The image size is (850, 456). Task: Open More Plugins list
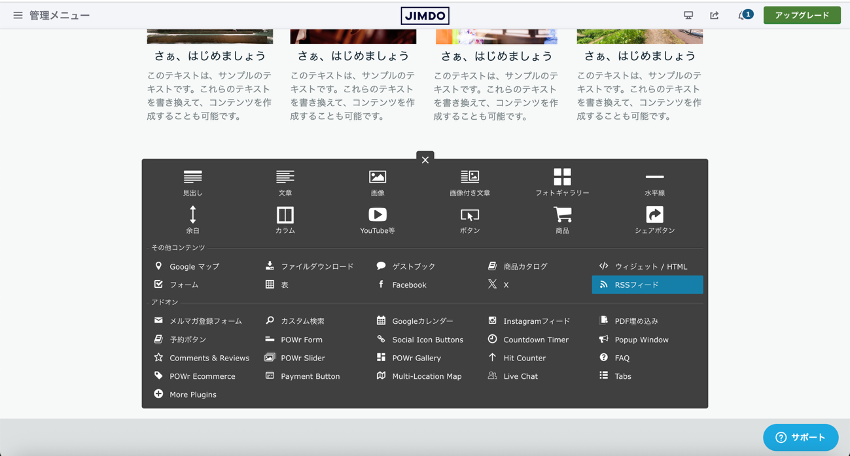(185, 394)
